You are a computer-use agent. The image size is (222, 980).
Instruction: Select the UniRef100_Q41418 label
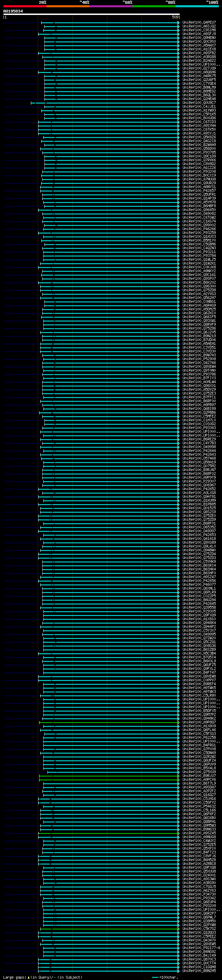[199, 539]
